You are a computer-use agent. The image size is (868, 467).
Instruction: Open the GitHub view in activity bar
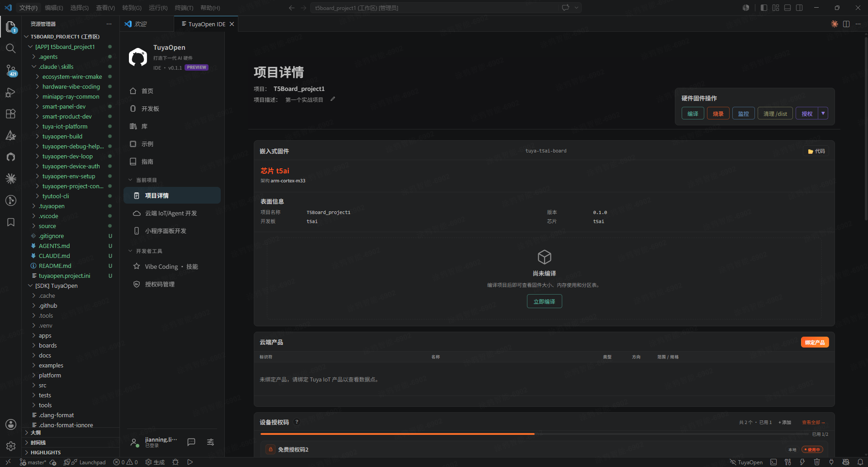coord(11,157)
